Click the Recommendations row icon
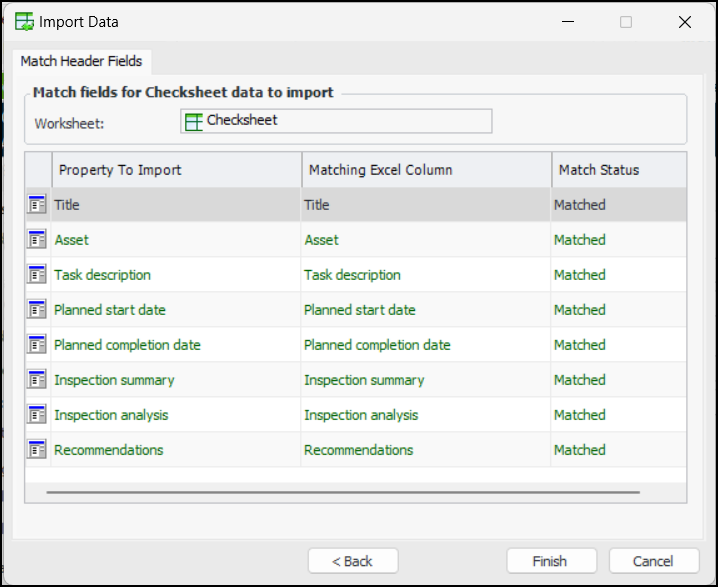The width and height of the screenshot is (718, 587). tap(37, 450)
